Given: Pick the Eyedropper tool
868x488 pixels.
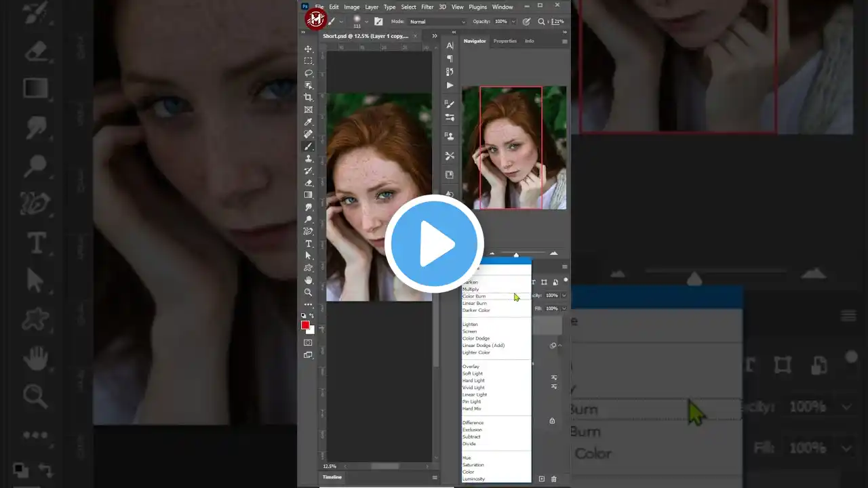Looking at the screenshot, I should coord(309,122).
